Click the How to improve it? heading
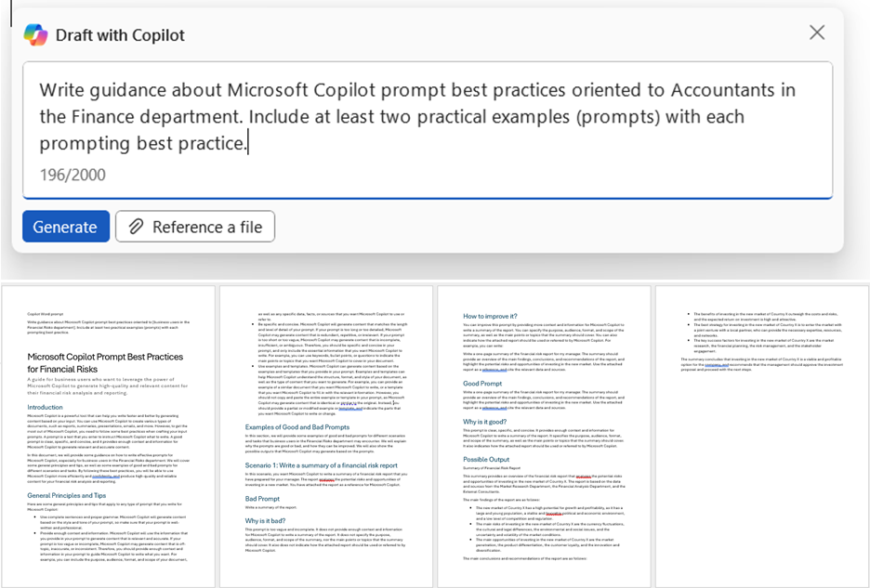This screenshot has width=870, height=588. pos(490,316)
